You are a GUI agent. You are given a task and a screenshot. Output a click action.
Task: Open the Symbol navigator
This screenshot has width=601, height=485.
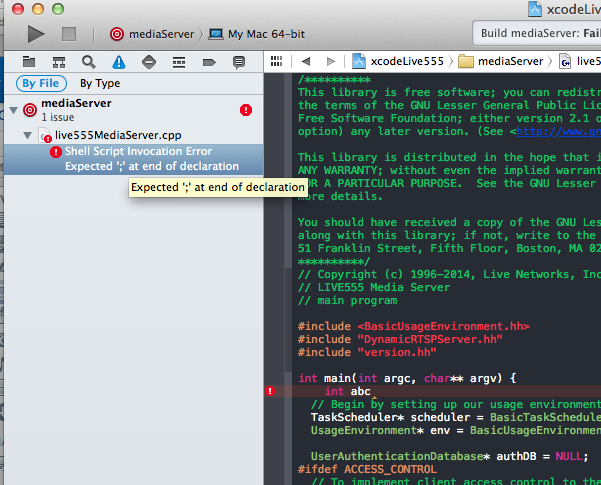tap(59, 62)
